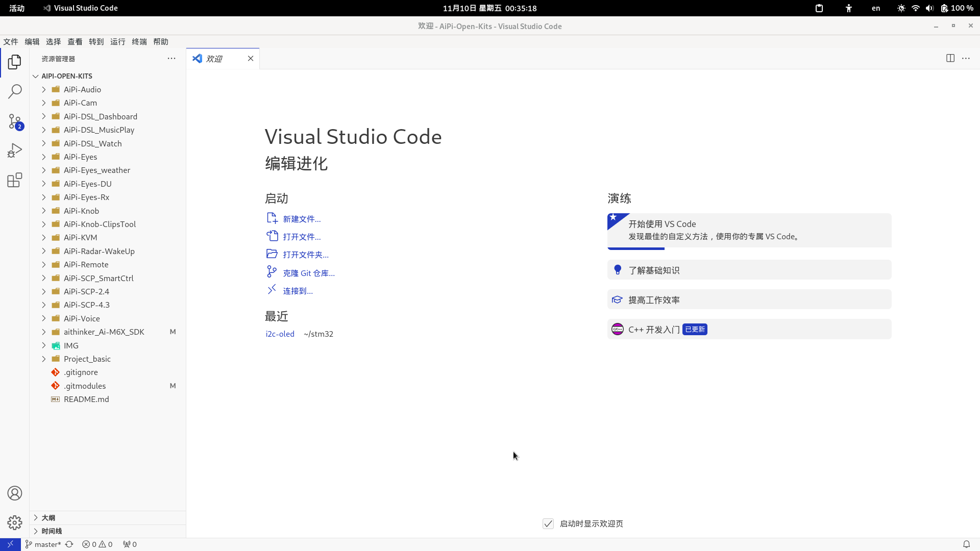The height and width of the screenshot is (551, 980).
Task: Open the errors and warnings status indicator
Action: click(x=97, y=544)
